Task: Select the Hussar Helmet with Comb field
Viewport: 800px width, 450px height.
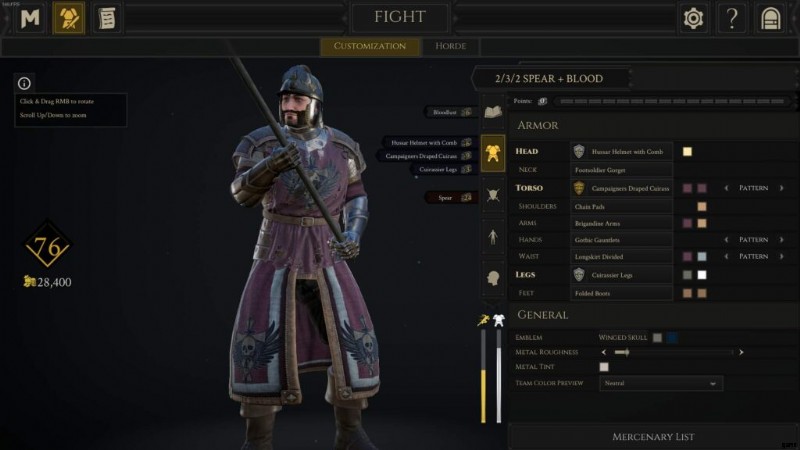Action: point(621,152)
